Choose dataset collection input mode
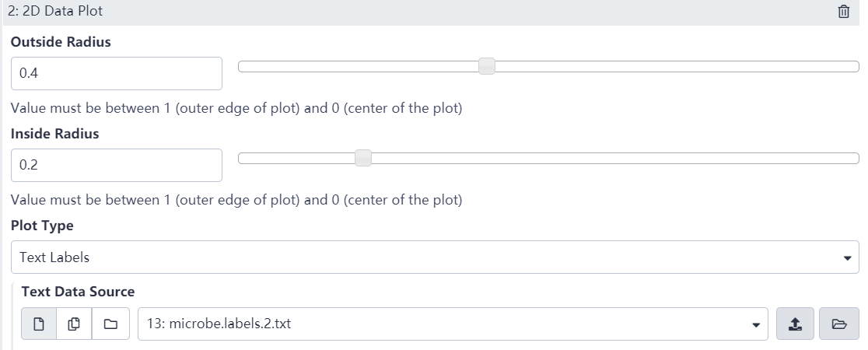Image resolution: width=868 pixels, height=350 pixels. [x=110, y=324]
